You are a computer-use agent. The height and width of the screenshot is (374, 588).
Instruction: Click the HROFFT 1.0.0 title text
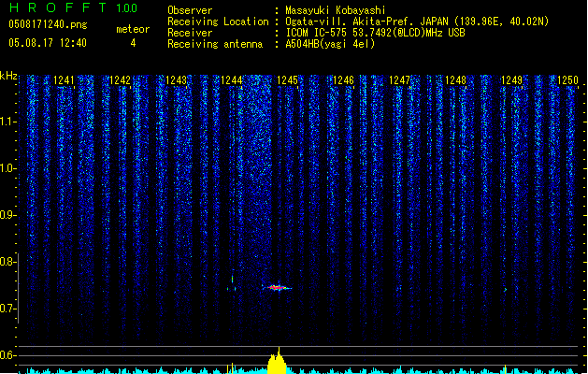[74, 7]
